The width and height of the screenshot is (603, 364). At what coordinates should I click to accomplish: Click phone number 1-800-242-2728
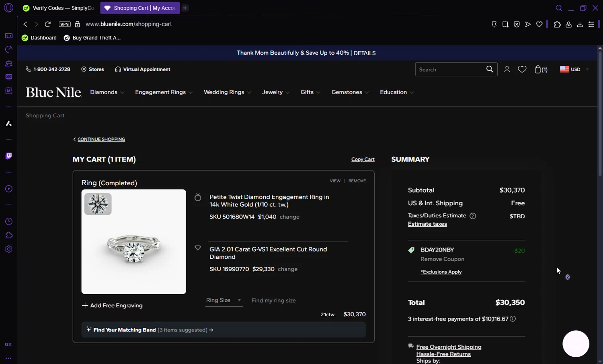(48, 70)
